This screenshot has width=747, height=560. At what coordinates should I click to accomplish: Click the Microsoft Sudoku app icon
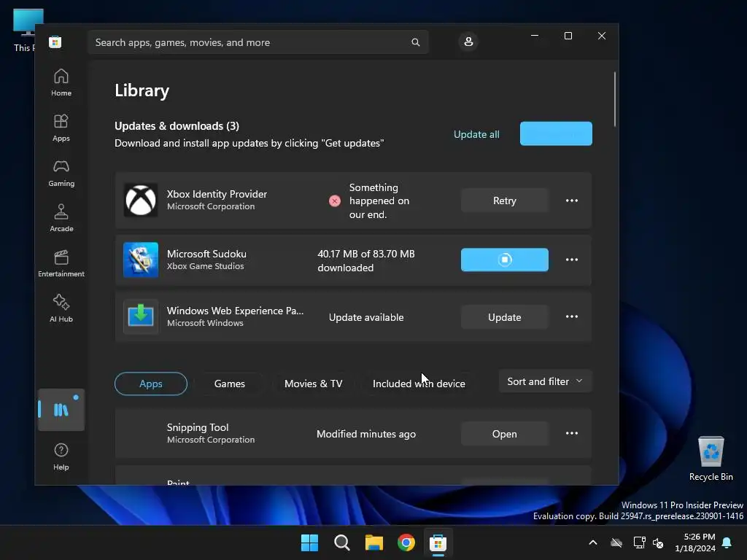[x=141, y=260]
